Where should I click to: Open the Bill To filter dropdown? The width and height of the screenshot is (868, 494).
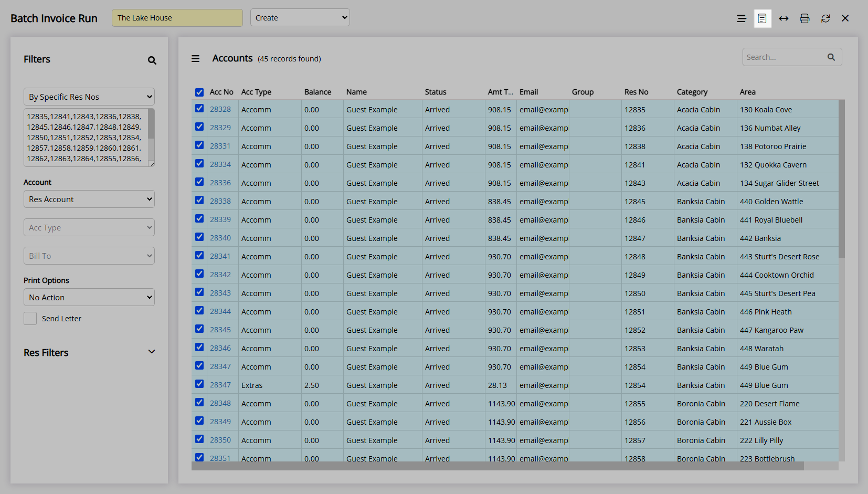pyautogui.click(x=89, y=256)
